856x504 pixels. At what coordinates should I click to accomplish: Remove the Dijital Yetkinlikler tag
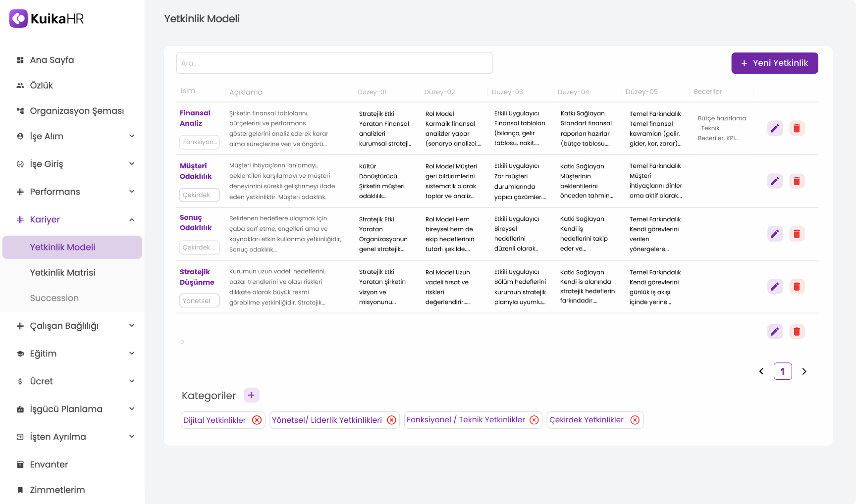[x=257, y=420]
